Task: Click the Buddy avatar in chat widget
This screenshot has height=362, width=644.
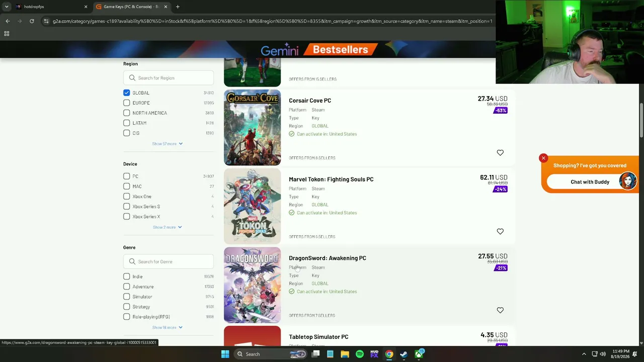Action: (628, 181)
